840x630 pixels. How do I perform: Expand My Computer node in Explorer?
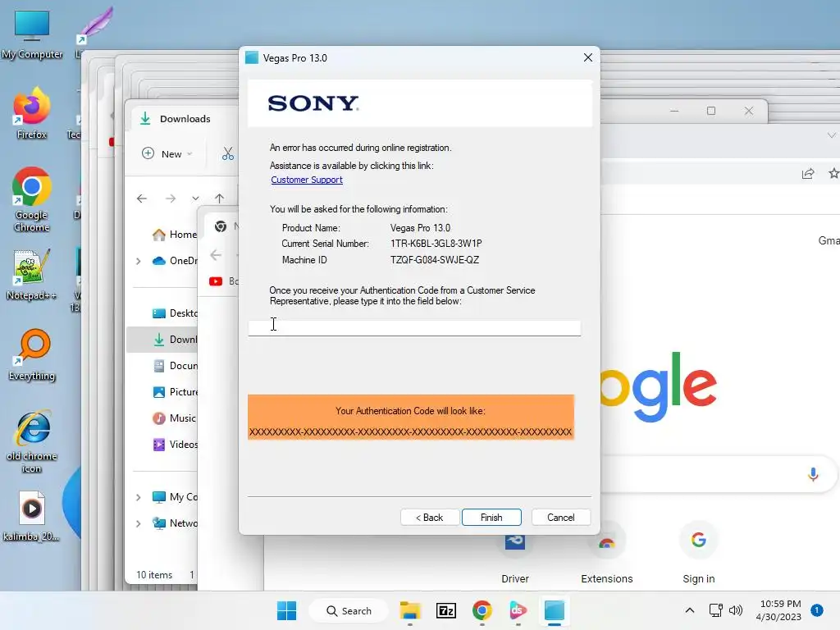[138, 497]
